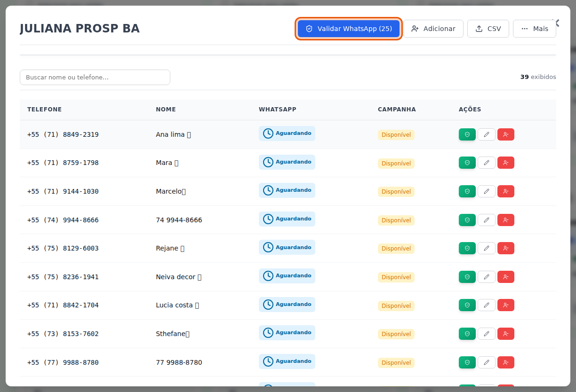Click Disponível tag in Ana lima row

pyautogui.click(x=396, y=135)
